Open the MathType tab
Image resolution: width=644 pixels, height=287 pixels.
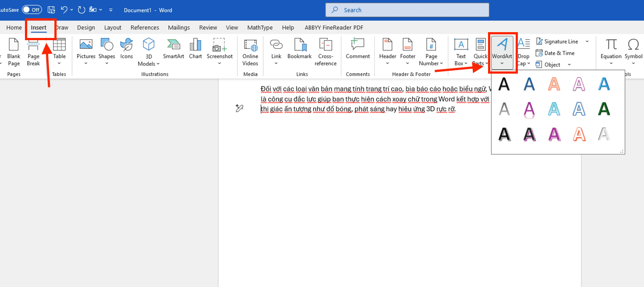[x=259, y=27]
